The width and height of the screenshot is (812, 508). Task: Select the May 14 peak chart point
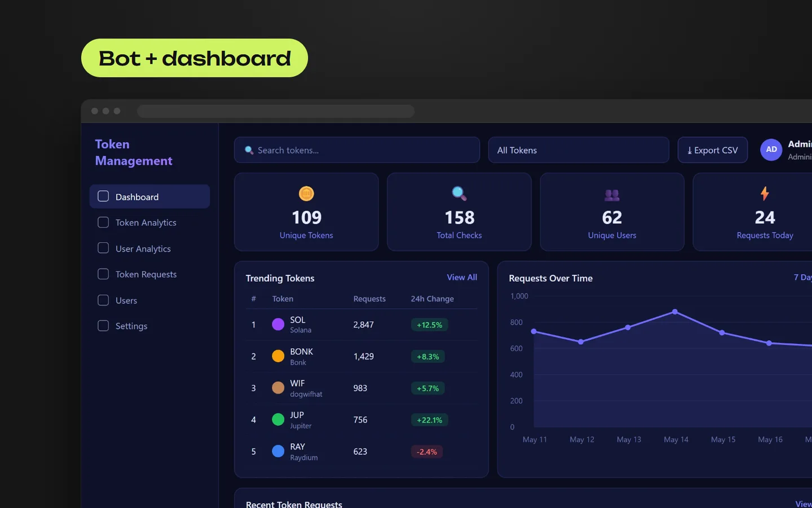point(675,312)
